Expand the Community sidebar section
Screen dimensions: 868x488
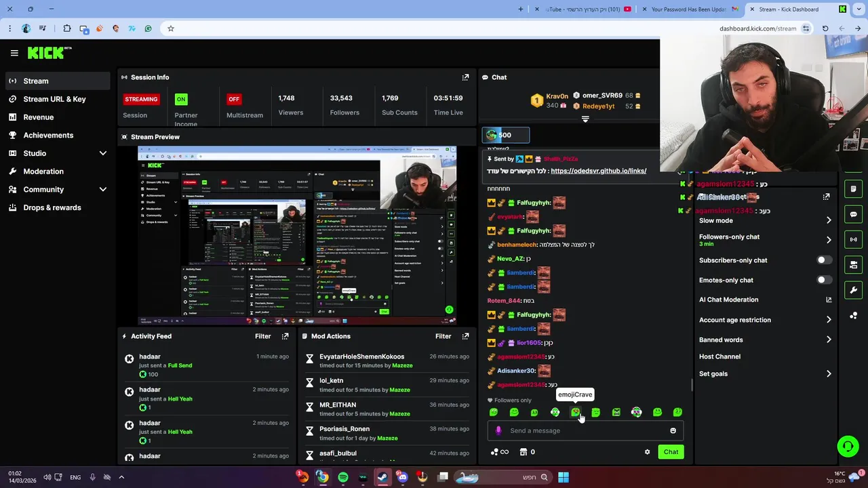[x=103, y=189]
